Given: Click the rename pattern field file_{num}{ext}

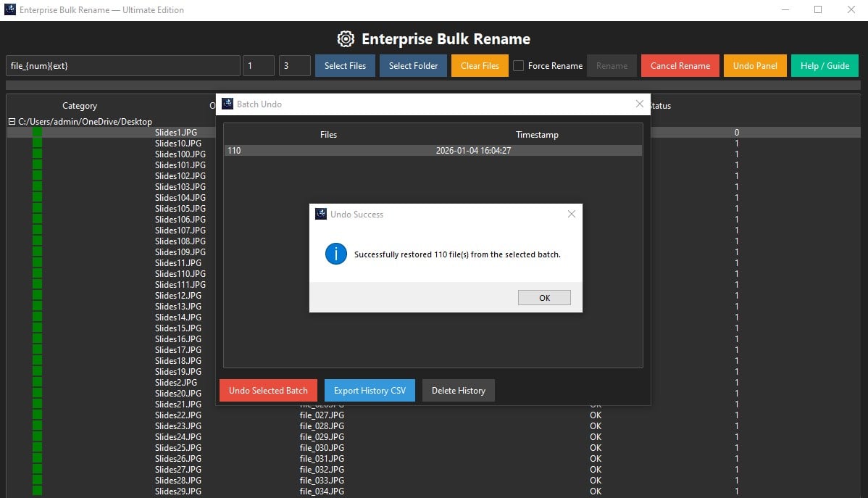Looking at the screenshot, I should [x=123, y=65].
